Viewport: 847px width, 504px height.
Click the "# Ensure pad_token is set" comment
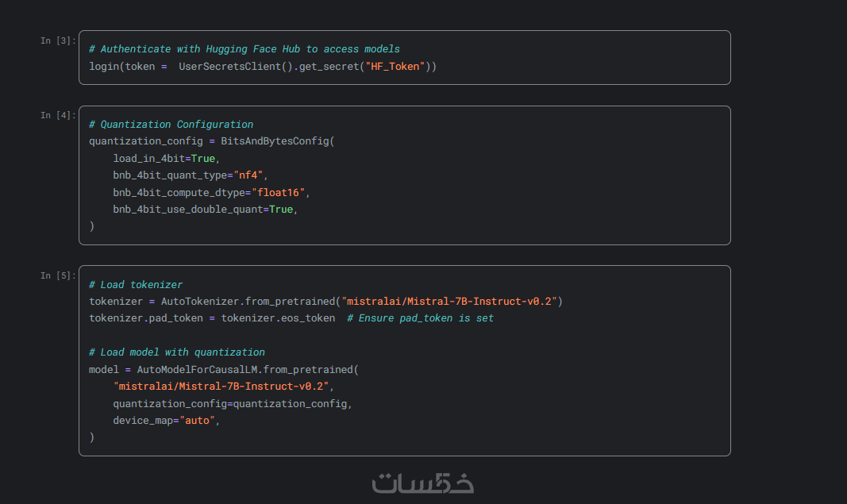(420, 318)
